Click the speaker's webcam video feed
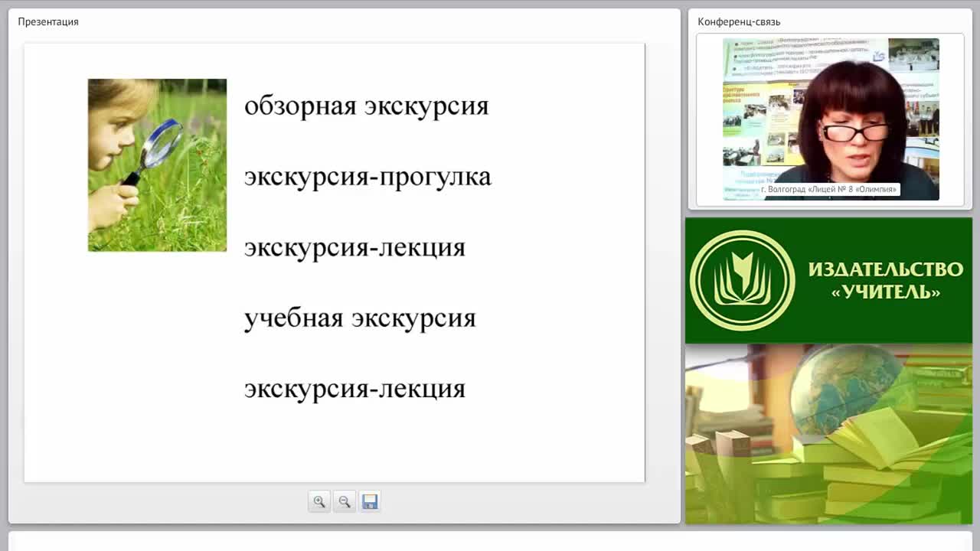 [x=831, y=119]
